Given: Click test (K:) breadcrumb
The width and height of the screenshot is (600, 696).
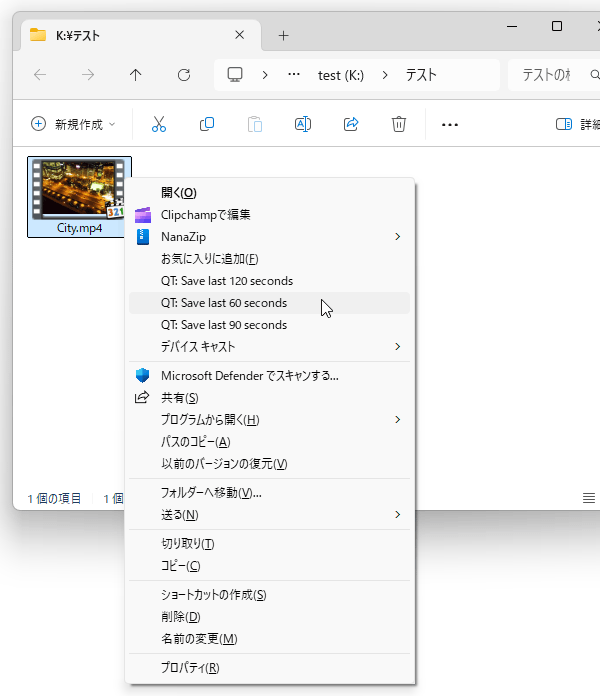Looking at the screenshot, I should [341, 75].
